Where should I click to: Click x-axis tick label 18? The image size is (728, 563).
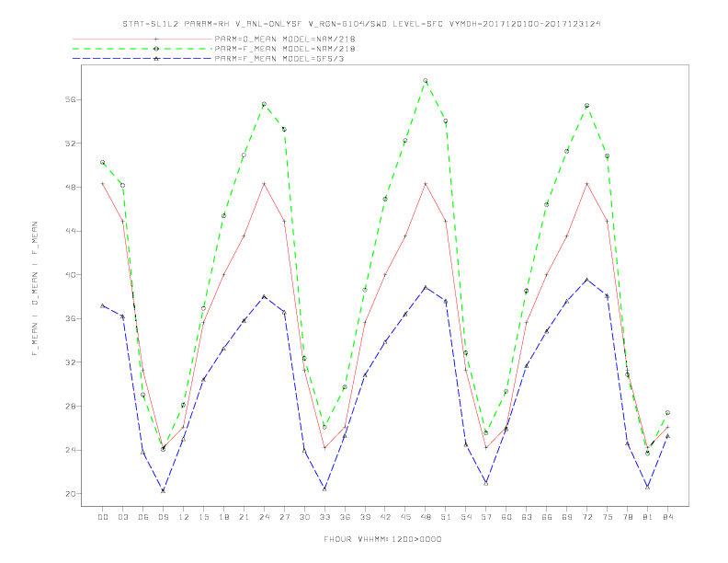pos(223,517)
